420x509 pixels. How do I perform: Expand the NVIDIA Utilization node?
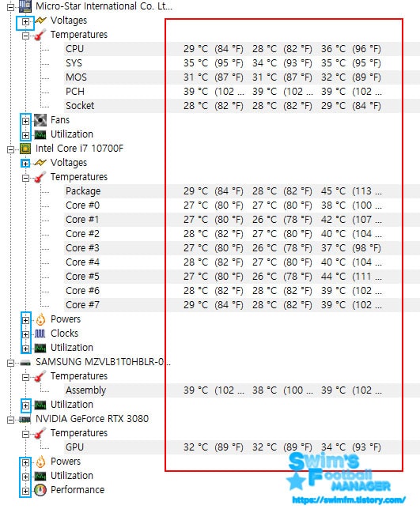25,477
